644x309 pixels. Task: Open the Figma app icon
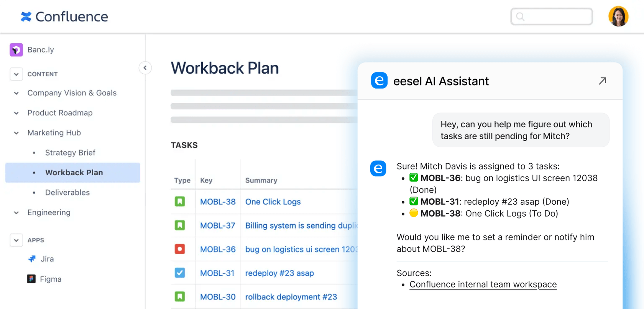tap(31, 279)
